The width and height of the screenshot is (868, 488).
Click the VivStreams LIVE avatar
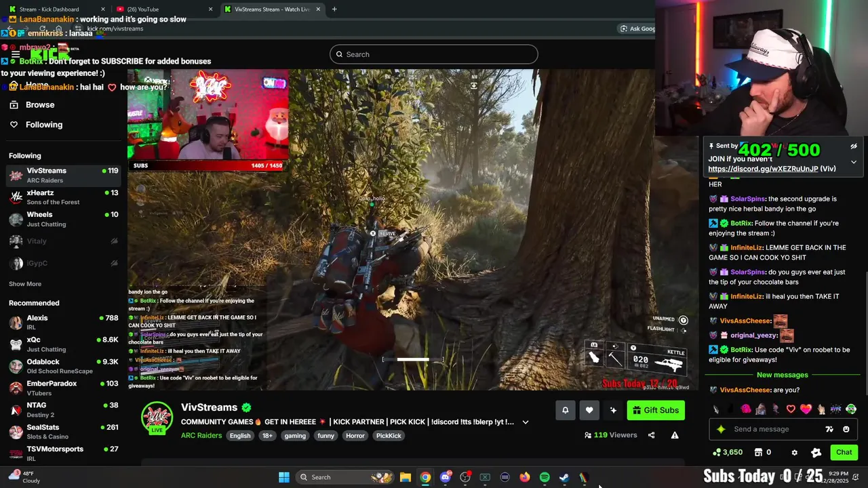(157, 418)
